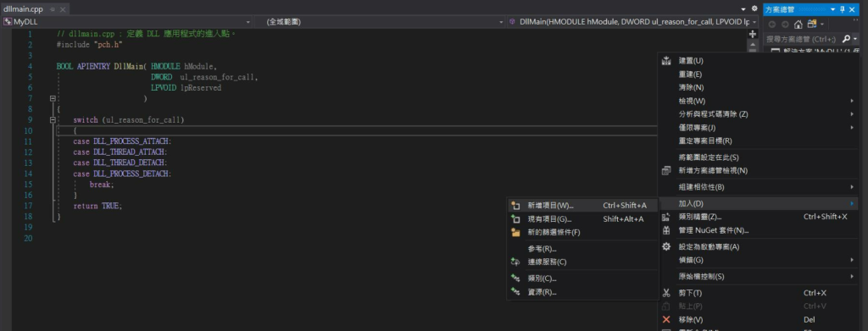
Task: Toggle auto-hide pin on 方案總管 panel
Action: point(843,9)
